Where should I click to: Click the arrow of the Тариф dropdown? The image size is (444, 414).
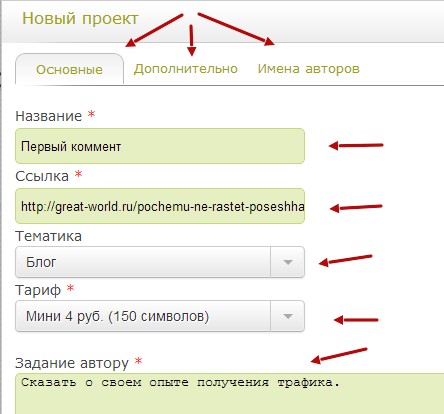tap(287, 316)
